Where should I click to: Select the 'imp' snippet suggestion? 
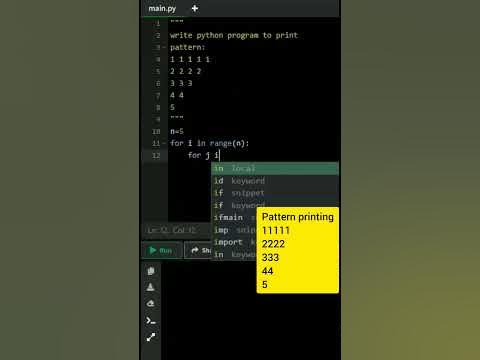pyautogui.click(x=234, y=230)
